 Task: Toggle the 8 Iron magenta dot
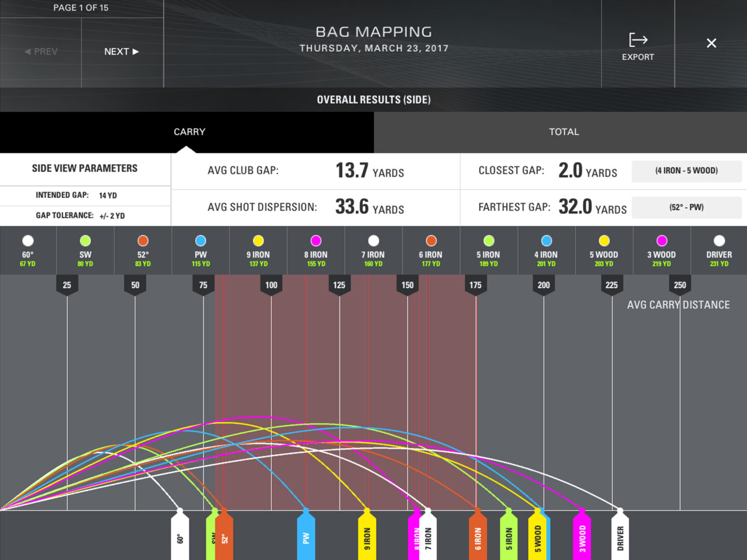[x=316, y=241]
